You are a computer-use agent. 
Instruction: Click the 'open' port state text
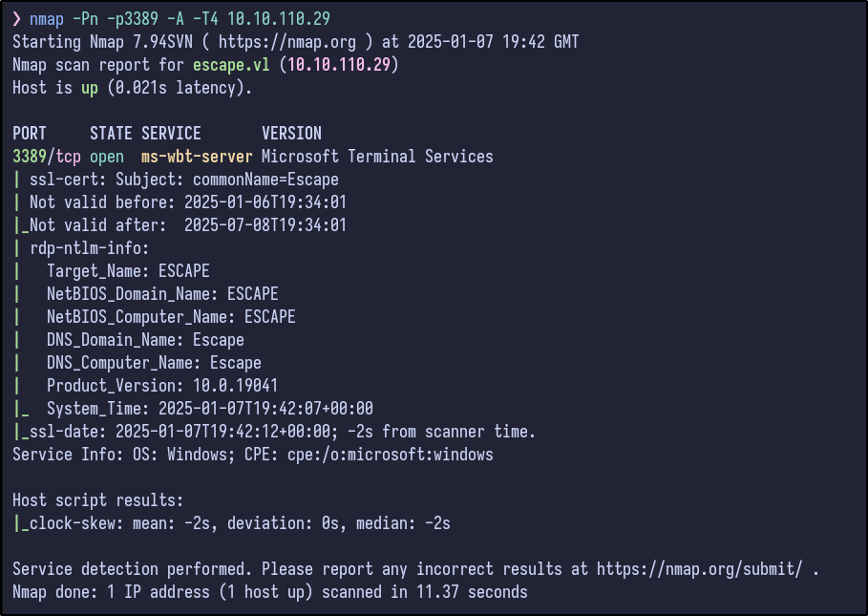click(x=107, y=157)
